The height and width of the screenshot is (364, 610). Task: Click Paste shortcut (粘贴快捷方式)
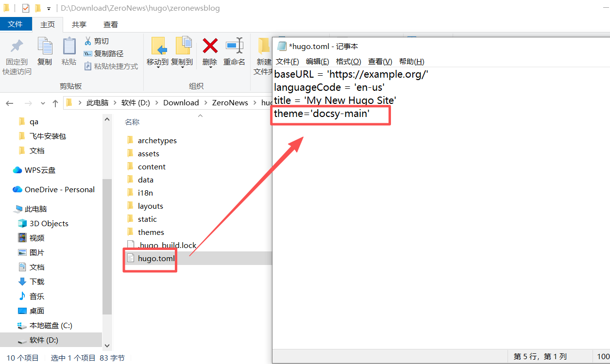(111, 66)
